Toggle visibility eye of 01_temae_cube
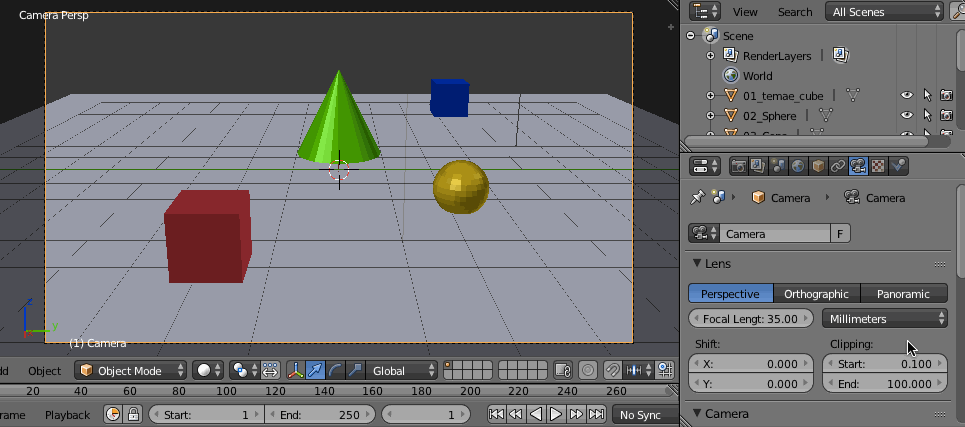Viewport: 965px width, 427px height. pos(907,95)
